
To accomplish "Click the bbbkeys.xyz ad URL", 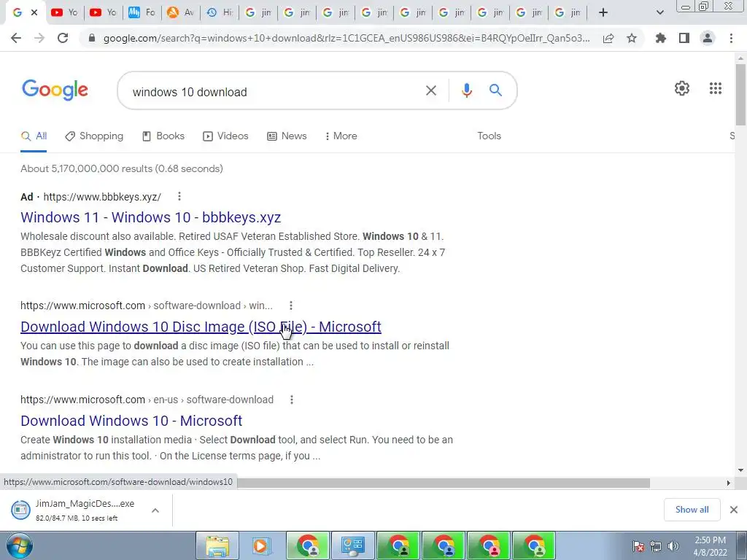I will pyautogui.click(x=102, y=197).
